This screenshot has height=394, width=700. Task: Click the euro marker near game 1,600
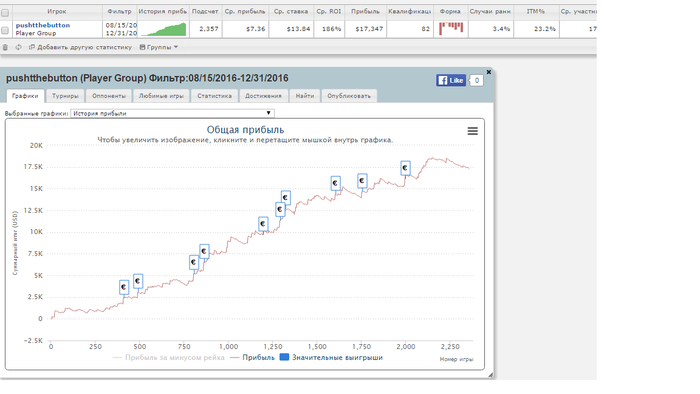335,183
